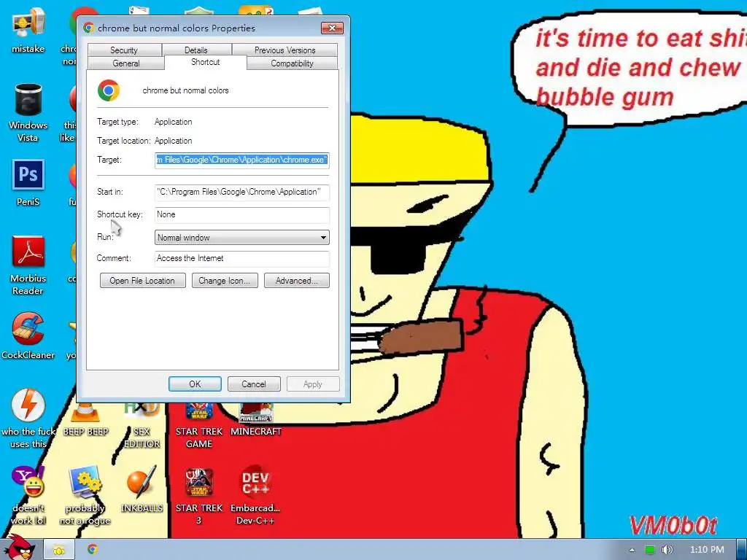
Task: Confirm with the OK button
Action: click(195, 384)
